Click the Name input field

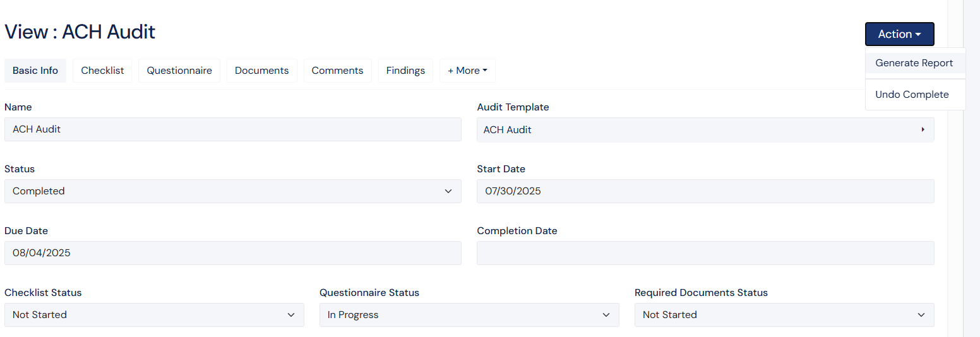(x=232, y=129)
